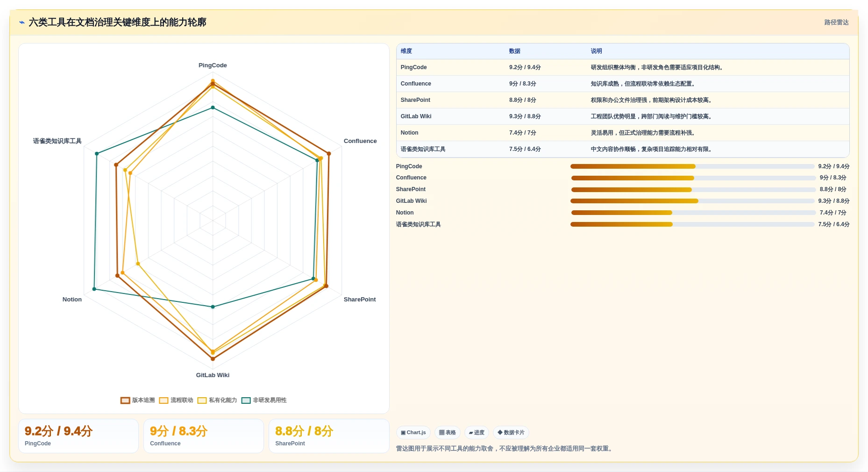Click the 数据卡片 tag chip
Image resolution: width=868 pixels, height=472 pixels.
click(511, 433)
